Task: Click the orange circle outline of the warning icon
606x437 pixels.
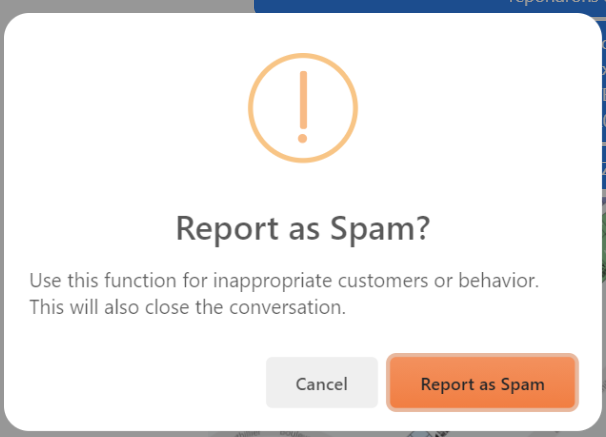Action: tap(252, 108)
